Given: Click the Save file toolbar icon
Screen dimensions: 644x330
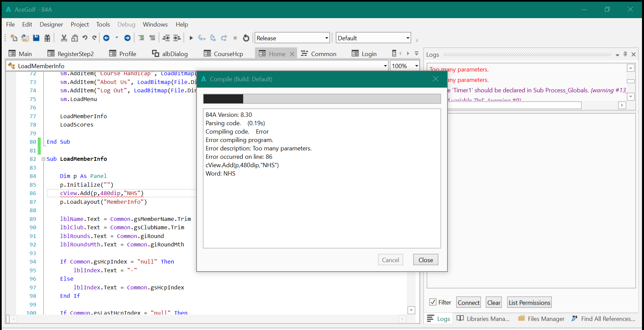Looking at the screenshot, I should click(x=36, y=38).
